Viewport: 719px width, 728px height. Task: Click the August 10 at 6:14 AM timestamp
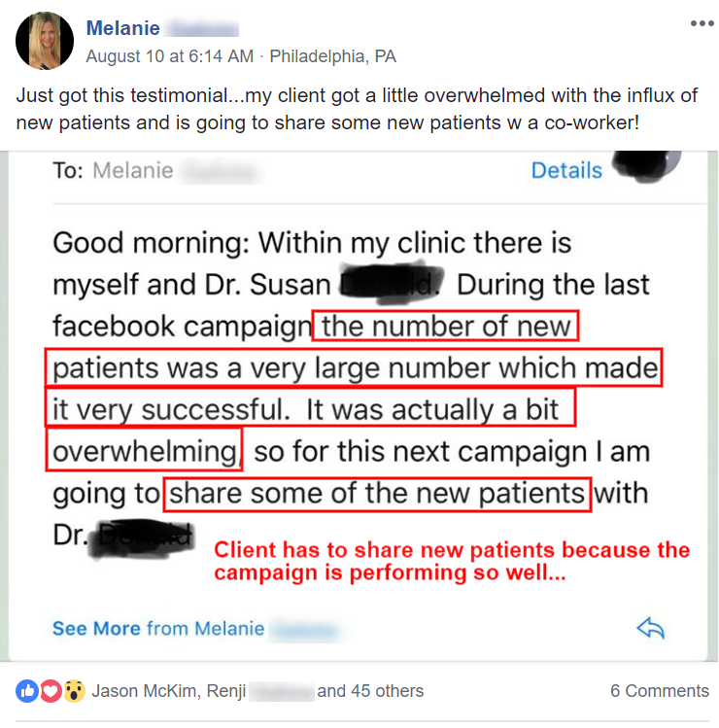170,56
